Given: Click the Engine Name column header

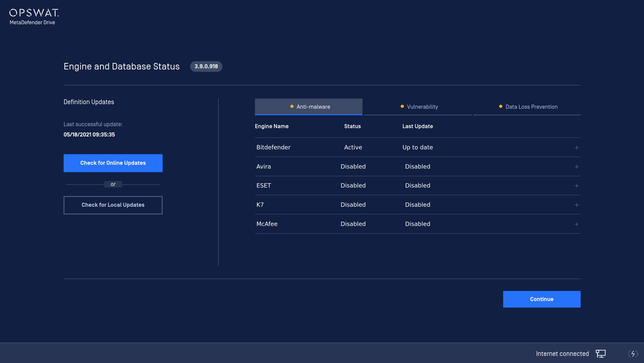Looking at the screenshot, I should point(272,126).
